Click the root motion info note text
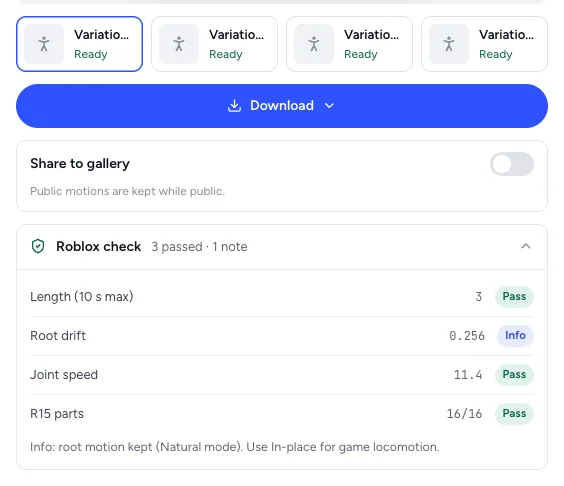Screen dimensions: 564x486 pos(235,447)
